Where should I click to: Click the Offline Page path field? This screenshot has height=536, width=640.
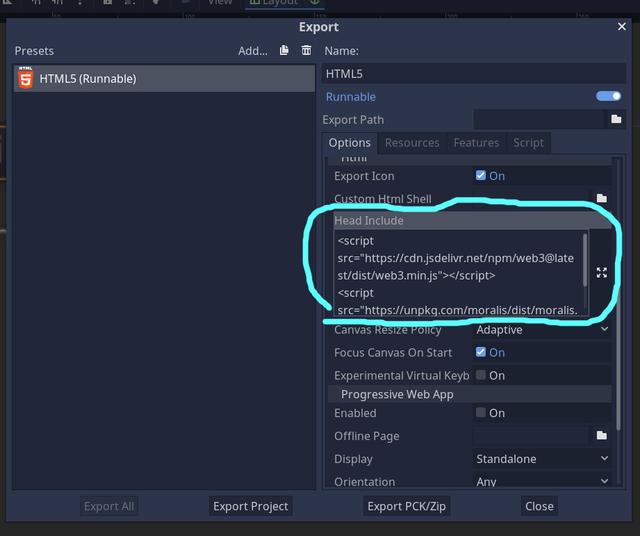(533, 436)
